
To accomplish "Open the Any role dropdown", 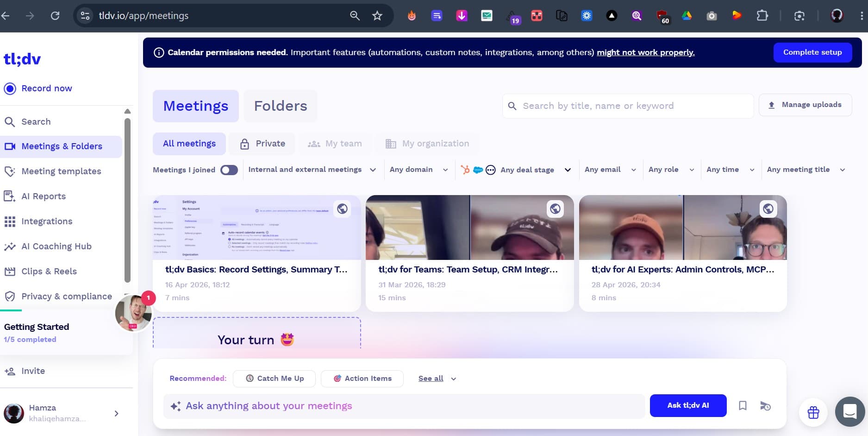I will pyautogui.click(x=671, y=170).
